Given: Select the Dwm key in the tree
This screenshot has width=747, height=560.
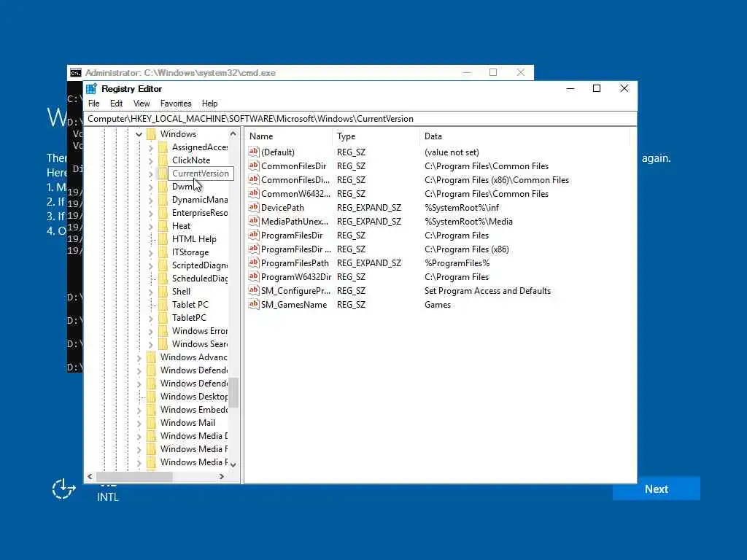Looking at the screenshot, I should coord(182,187).
